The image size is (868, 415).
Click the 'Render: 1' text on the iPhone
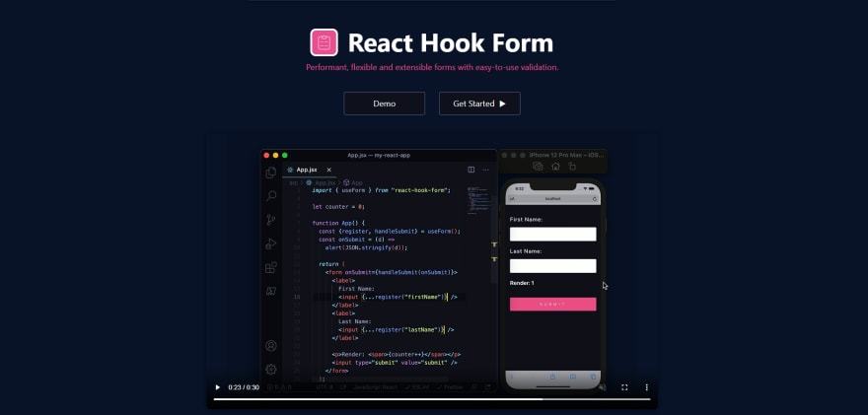[522, 283]
